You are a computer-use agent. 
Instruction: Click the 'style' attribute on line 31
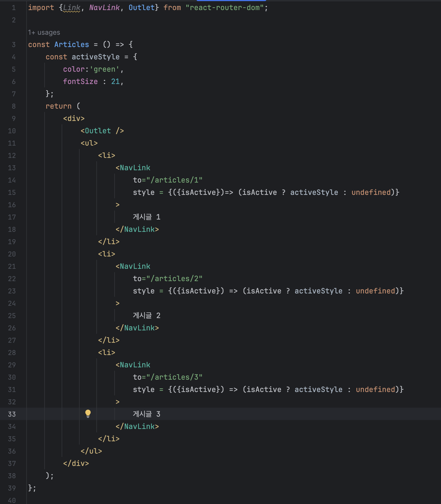tap(144, 389)
